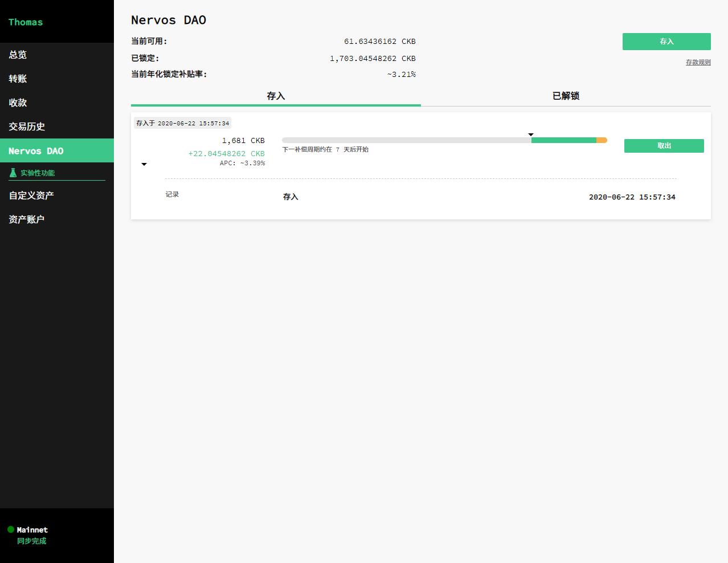Open the 收款 receive page
Image resolution: width=728 pixels, height=563 pixels.
click(57, 103)
